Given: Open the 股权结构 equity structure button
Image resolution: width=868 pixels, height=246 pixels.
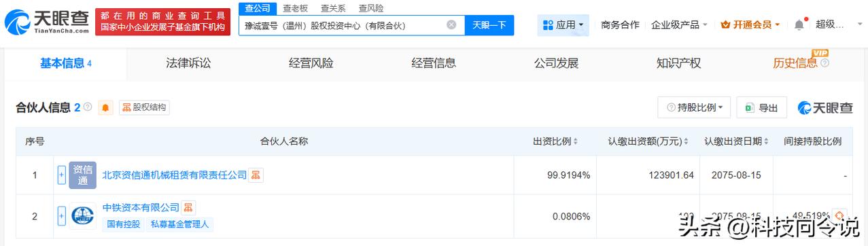Looking at the screenshot, I should (144, 107).
